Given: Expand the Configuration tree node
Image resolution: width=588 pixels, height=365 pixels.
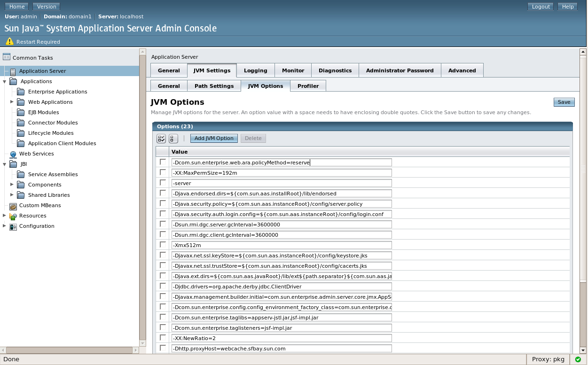Looking at the screenshot, I should click(5, 225).
